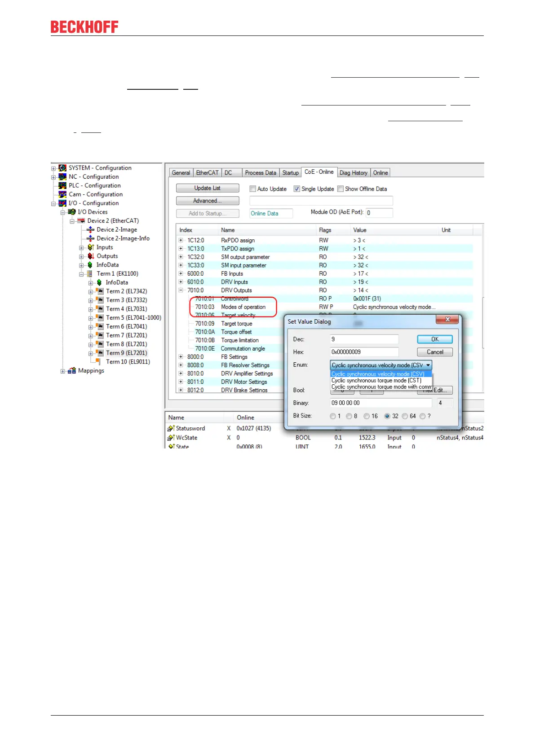Click the I/O - Configuration icon
The image size is (535, 756).
[x=62, y=203]
